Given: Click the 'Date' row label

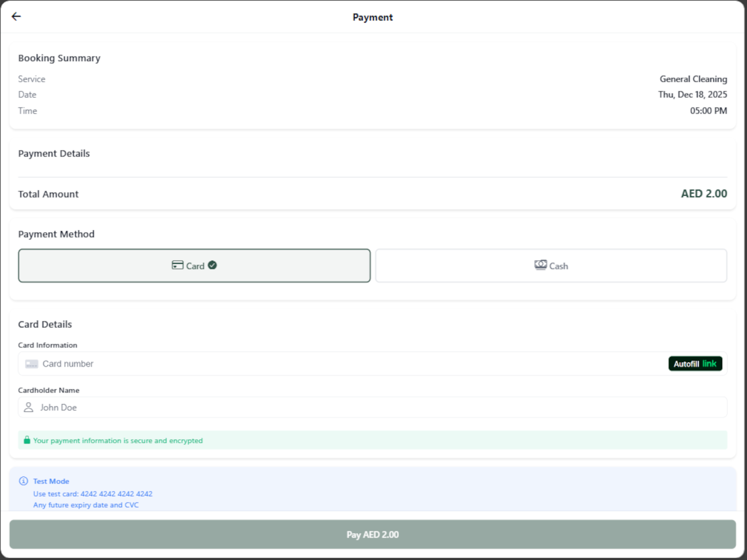Looking at the screenshot, I should [27, 95].
